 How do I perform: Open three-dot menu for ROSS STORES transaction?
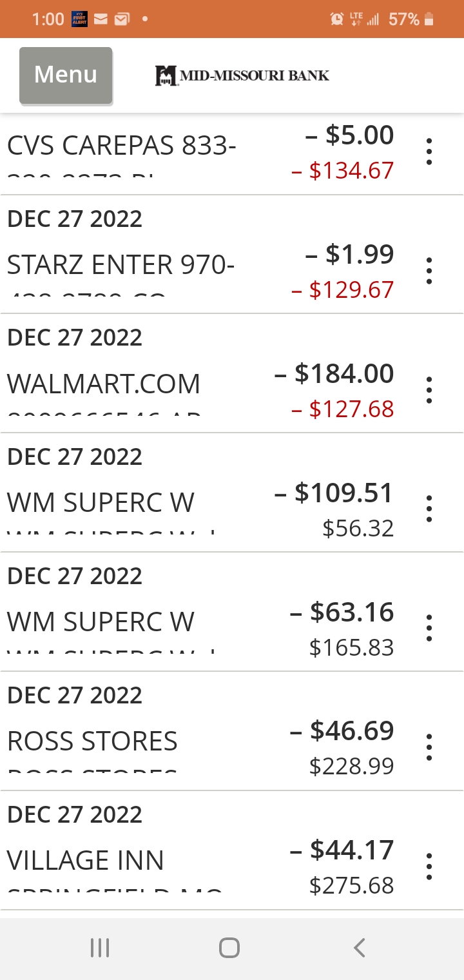(429, 747)
